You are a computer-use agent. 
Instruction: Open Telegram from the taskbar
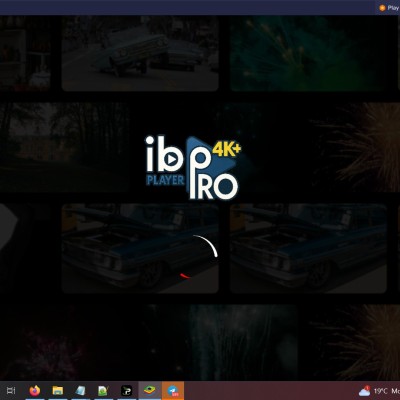click(173, 390)
